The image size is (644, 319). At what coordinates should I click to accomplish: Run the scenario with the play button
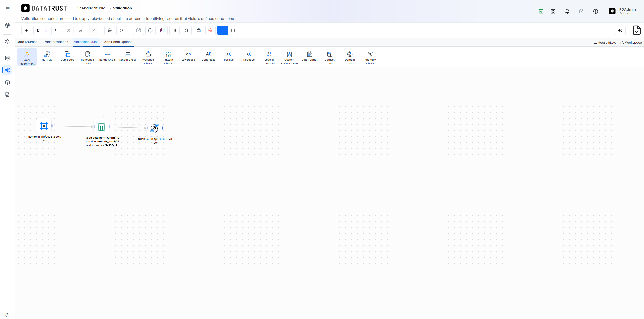(39, 30)
